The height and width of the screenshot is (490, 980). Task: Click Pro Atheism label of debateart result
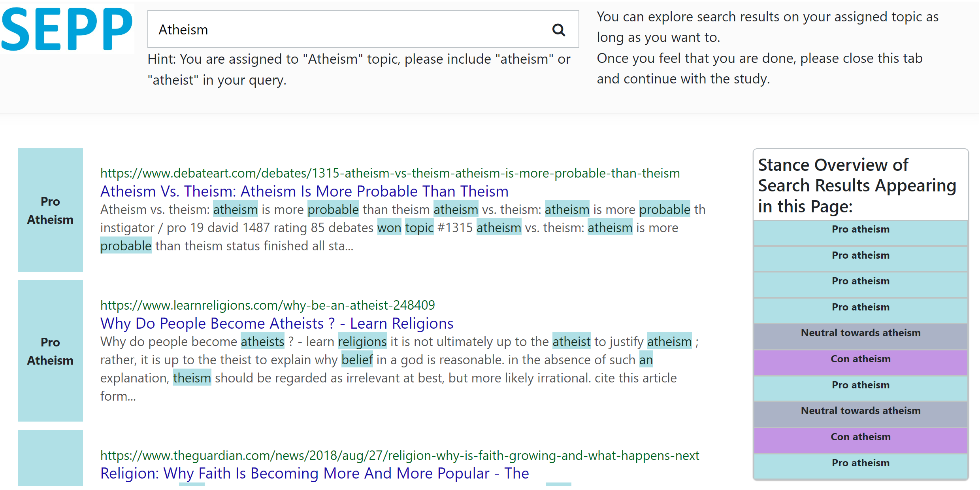(50, 210)
